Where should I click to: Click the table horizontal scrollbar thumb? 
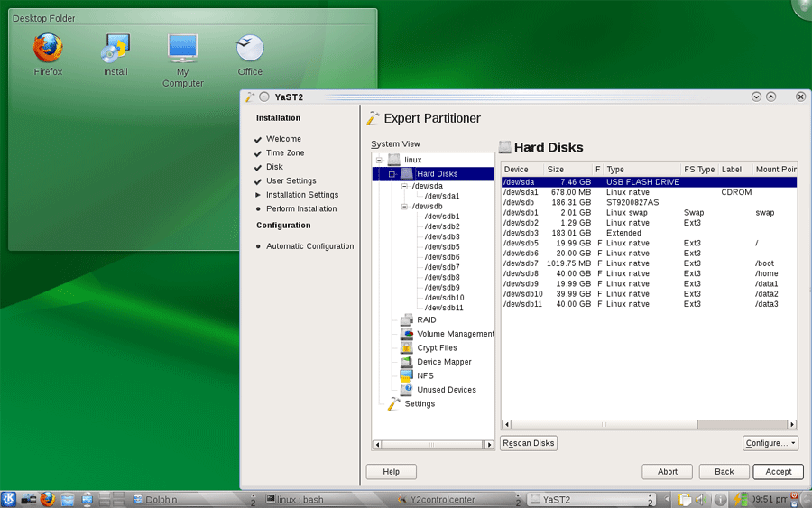point(604,425)
